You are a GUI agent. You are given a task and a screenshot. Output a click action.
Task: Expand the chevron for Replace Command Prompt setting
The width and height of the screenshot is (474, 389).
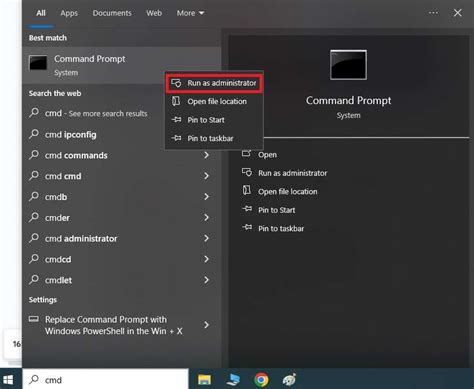[206, 325]
